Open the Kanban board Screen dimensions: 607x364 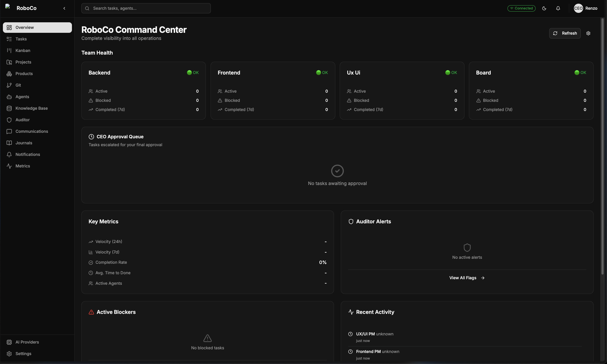pyautogui.click(x=37, y=51)
